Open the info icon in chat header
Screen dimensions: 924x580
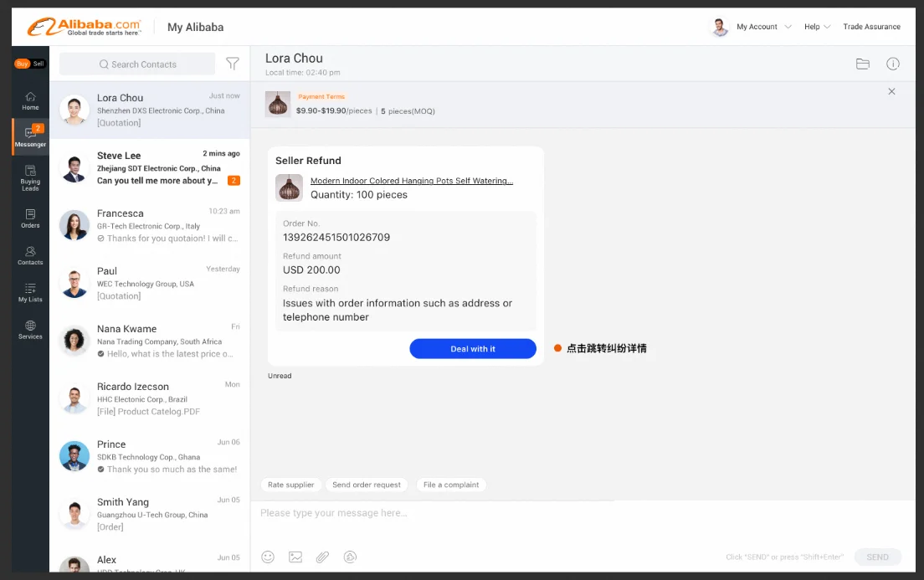click(893, 64)
